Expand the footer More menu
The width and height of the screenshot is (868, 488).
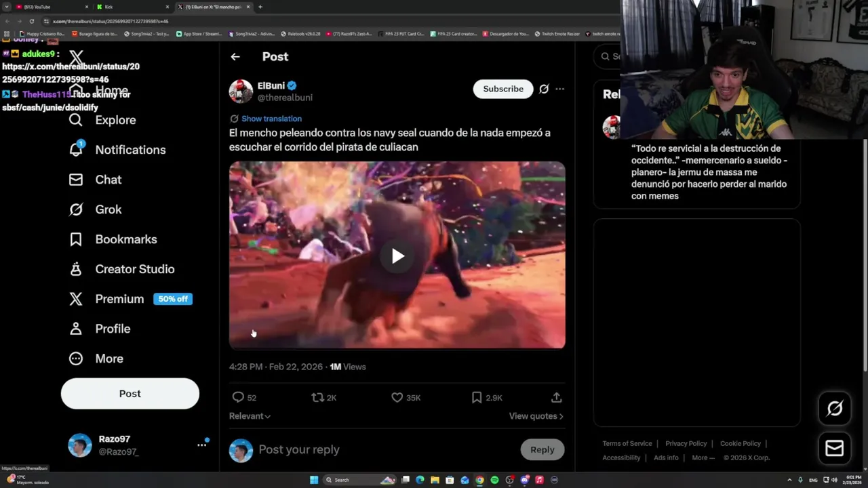703,457
